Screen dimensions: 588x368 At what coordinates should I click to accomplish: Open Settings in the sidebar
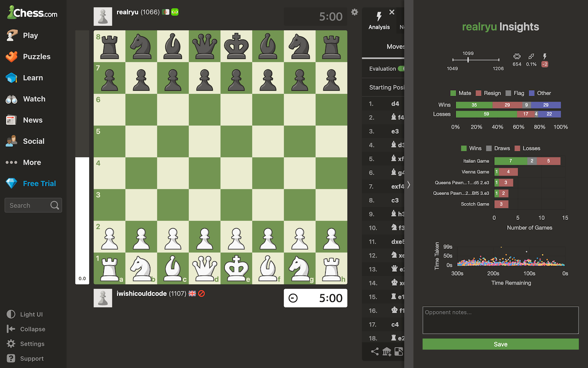(x=26, y=344)
